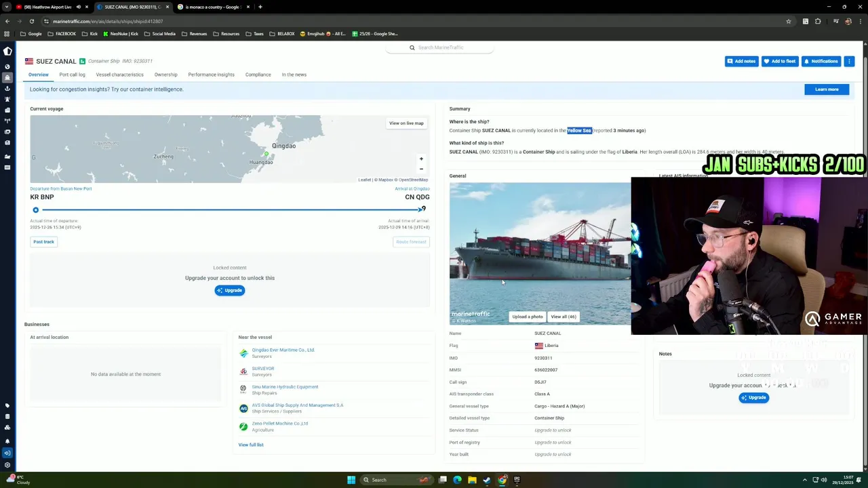Click the Add notes button
The height and width of the screenshot is (488, 868).
coord(741,61)
